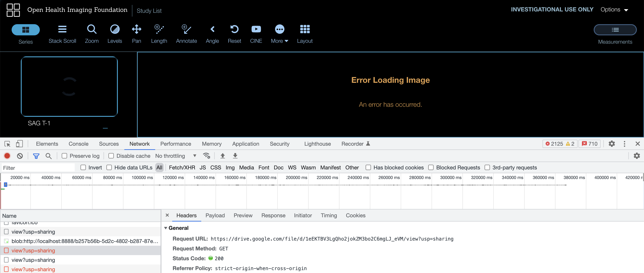The height and width of the screenshot is (273, 644).
Task: Open the Measurements panel
Action: pyautogui.click(x=615, y=30)
